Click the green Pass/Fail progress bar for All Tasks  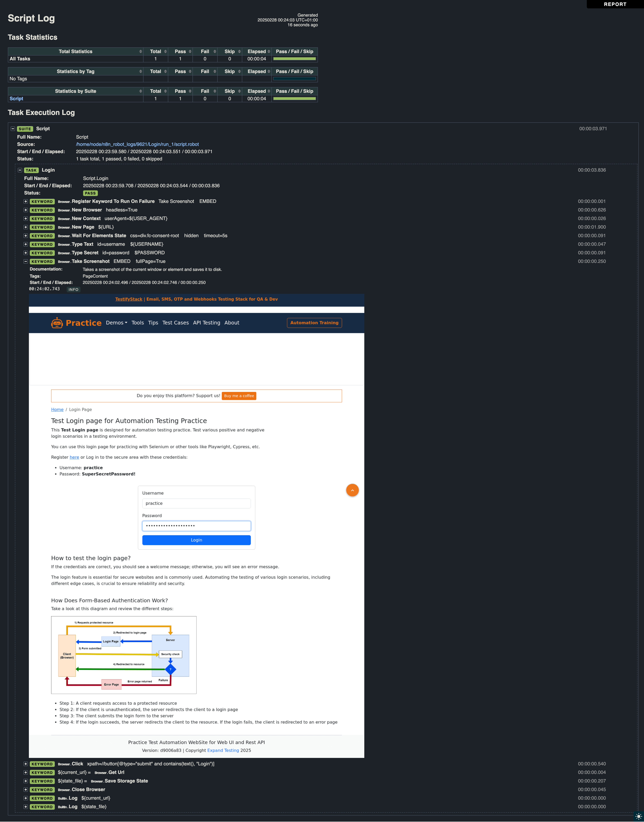tap(294, 59)
